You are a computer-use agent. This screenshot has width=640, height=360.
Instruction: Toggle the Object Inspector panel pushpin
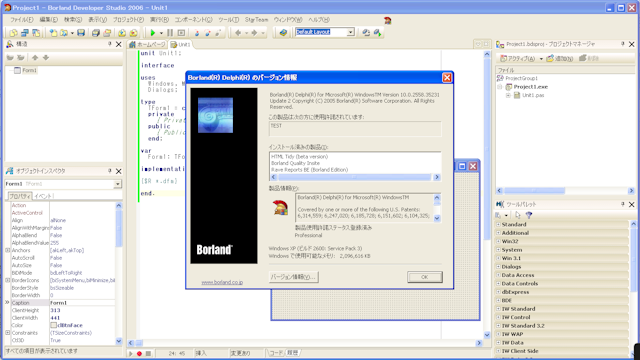click(109, 171)
